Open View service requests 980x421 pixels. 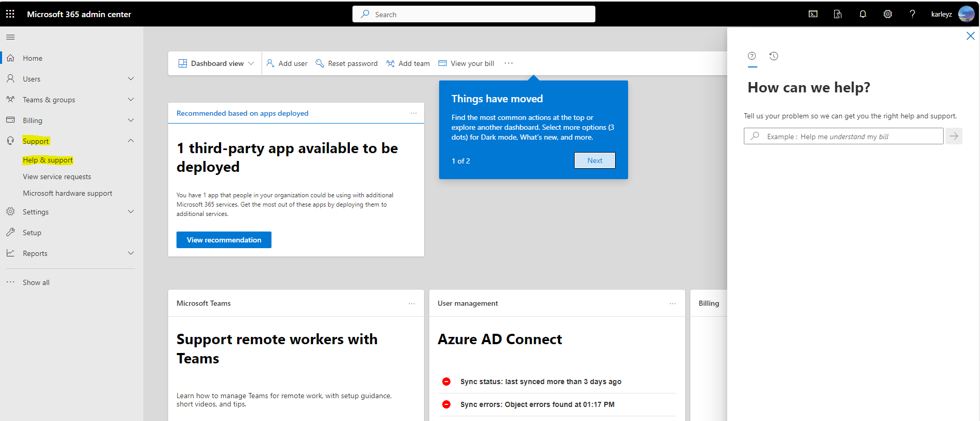(57, 176)
